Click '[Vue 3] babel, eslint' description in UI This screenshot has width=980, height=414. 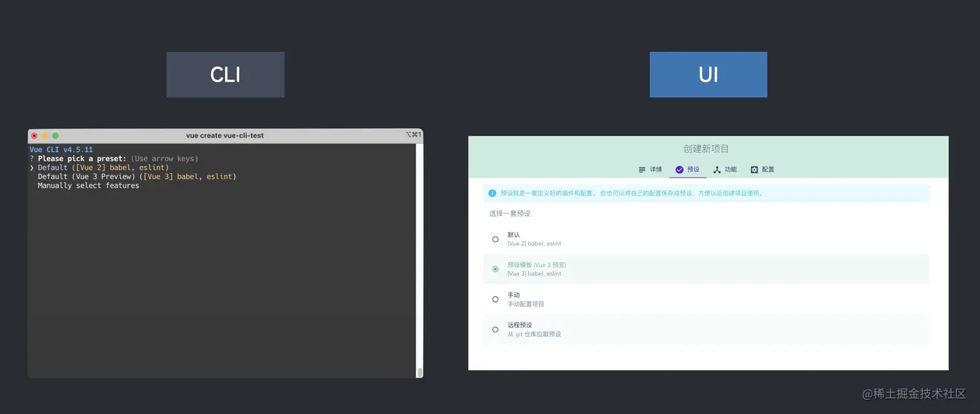click(x=534, y=273)
